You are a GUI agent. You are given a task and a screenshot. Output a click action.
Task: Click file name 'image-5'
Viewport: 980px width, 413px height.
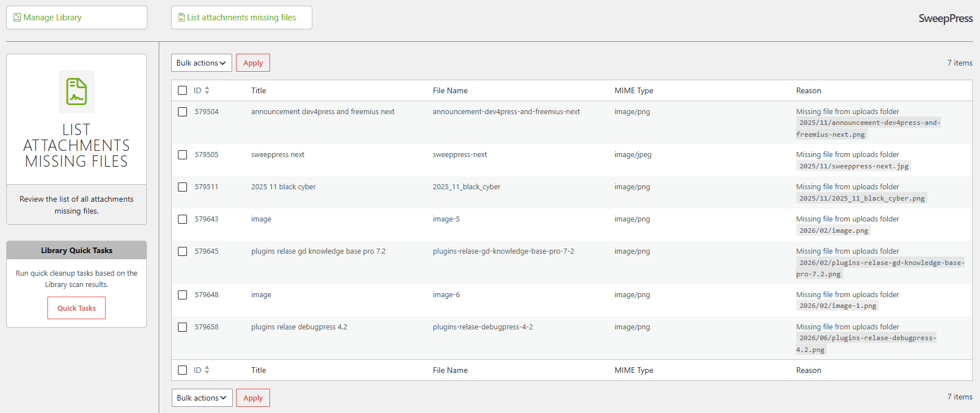pyautogui.click(x=446, y=219)
